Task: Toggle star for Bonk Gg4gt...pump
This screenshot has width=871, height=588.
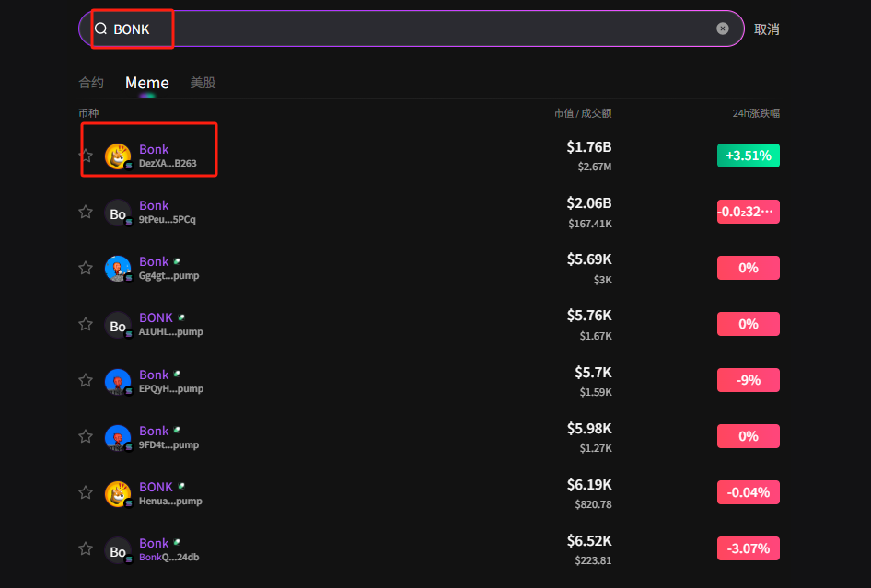Action: pyautogui.click(x=86, y=268)
